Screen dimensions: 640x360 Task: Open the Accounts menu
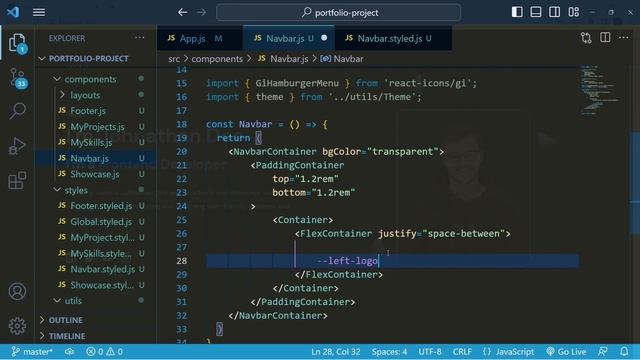pyautogui.click(x=17, y=291)
